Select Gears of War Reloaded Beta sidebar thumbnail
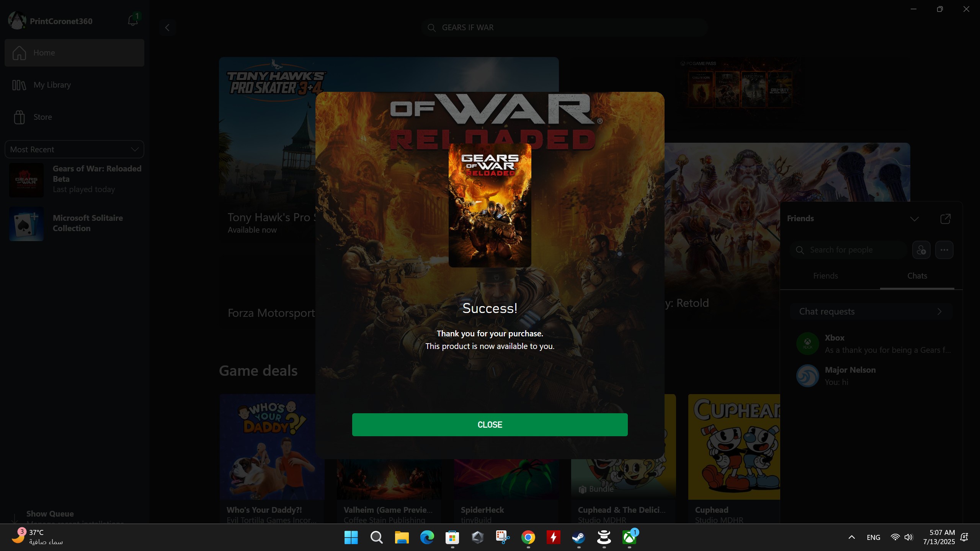This screenshot has height=551, width=980. pyautogui.click(x=26, y=180)
